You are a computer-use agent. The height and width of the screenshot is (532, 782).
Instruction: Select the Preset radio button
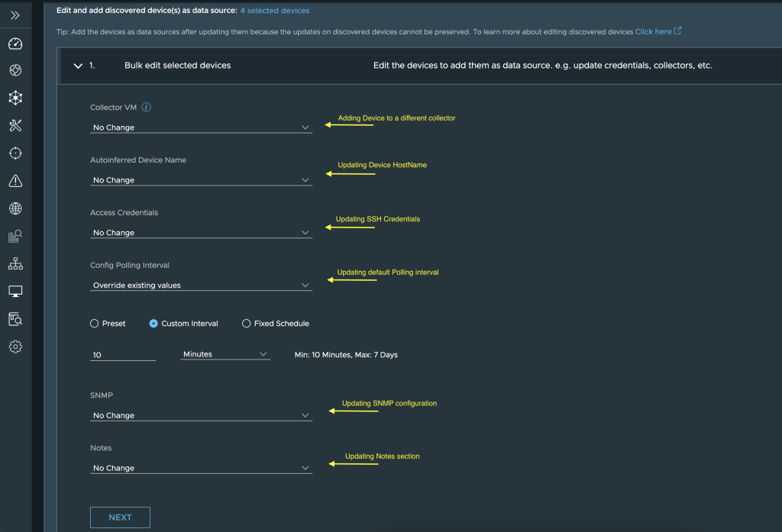(x=95, y=324)
